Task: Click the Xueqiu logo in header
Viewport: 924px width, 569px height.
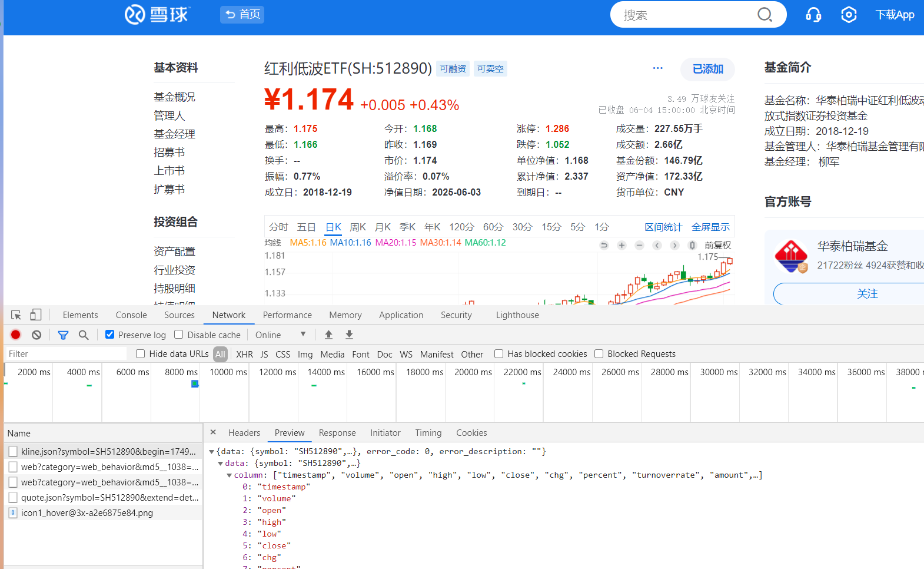Action: point(156,15)
